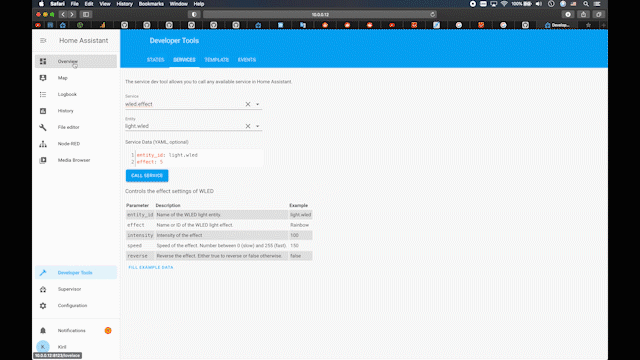
Task: Collapse the Home Assistant sidebar menu icon
Action: click(43, 40)
